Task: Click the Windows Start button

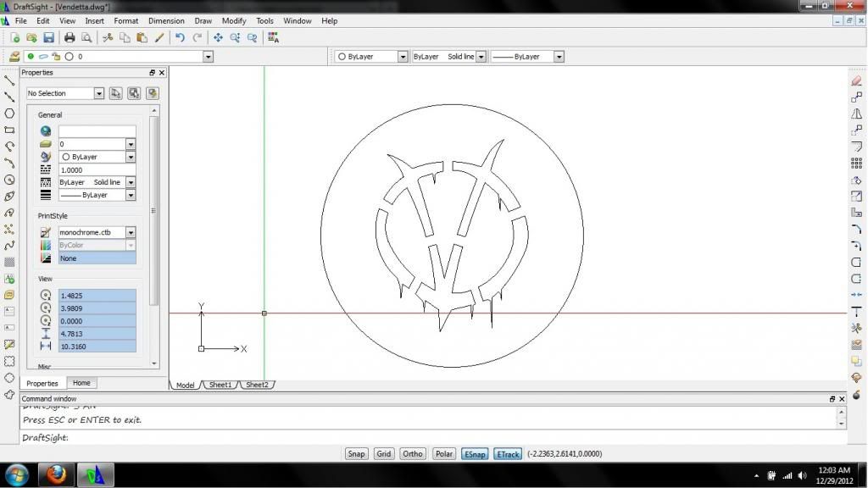Action: 17,475
